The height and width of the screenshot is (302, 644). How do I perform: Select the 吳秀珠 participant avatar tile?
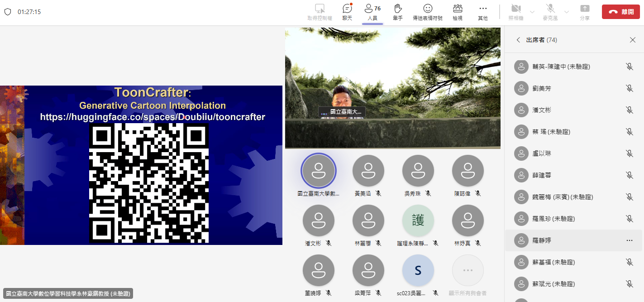[418, 171]
